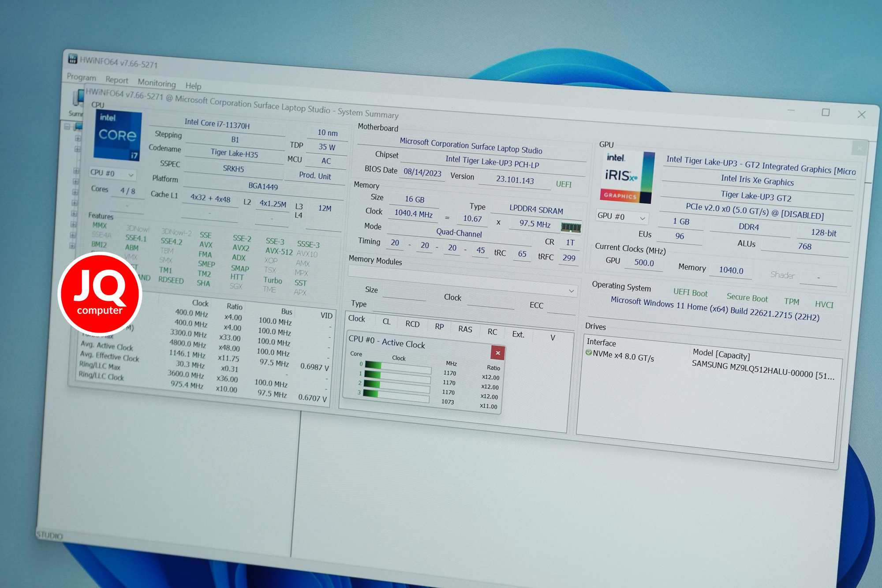Open the Help menu
This screenshot has width=882, height=588.
tap(193, 86)
